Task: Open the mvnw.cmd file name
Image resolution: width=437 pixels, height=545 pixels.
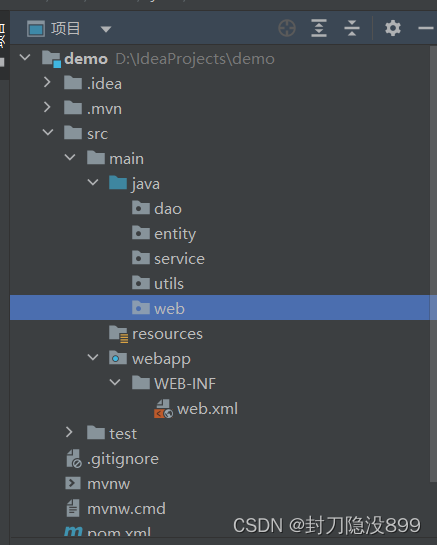Action: click(x=126, y=509)
